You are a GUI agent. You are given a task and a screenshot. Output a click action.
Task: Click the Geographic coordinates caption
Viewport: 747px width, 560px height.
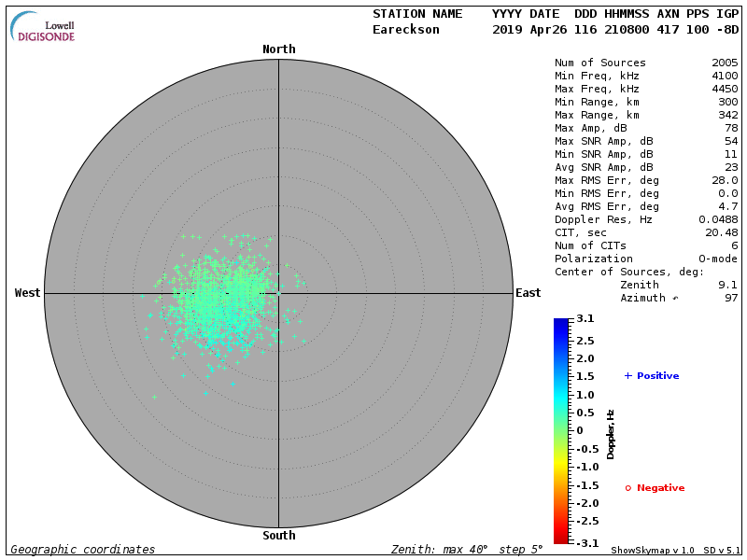tap(83, 550)
